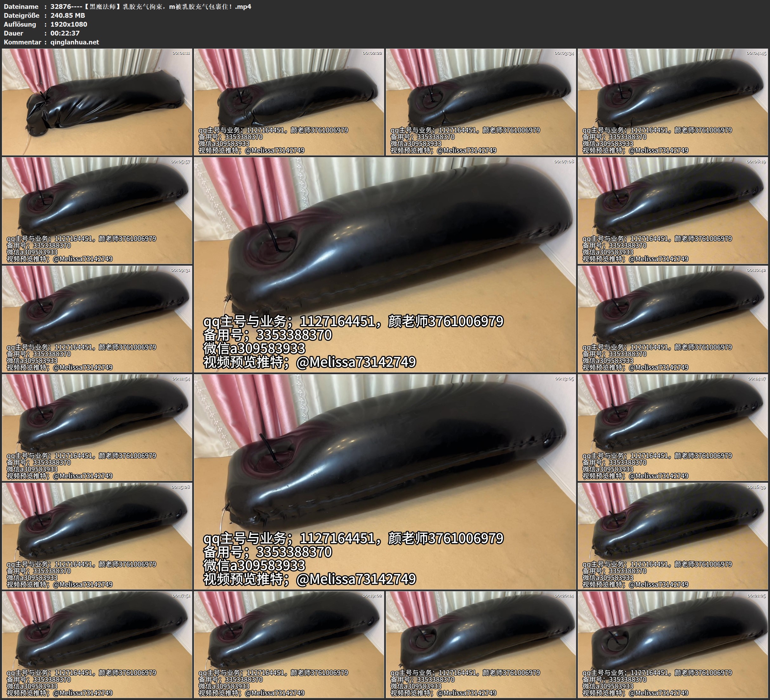Open the bottom row thumbnail at 00:19:02
This screenshot has height=700, width=770.
point(289,644)
